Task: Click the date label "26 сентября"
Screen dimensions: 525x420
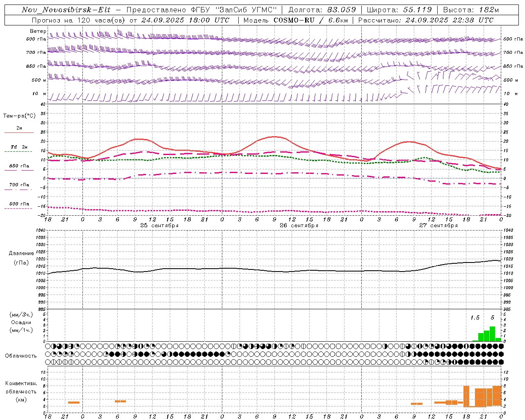Action: coord(299,226)
